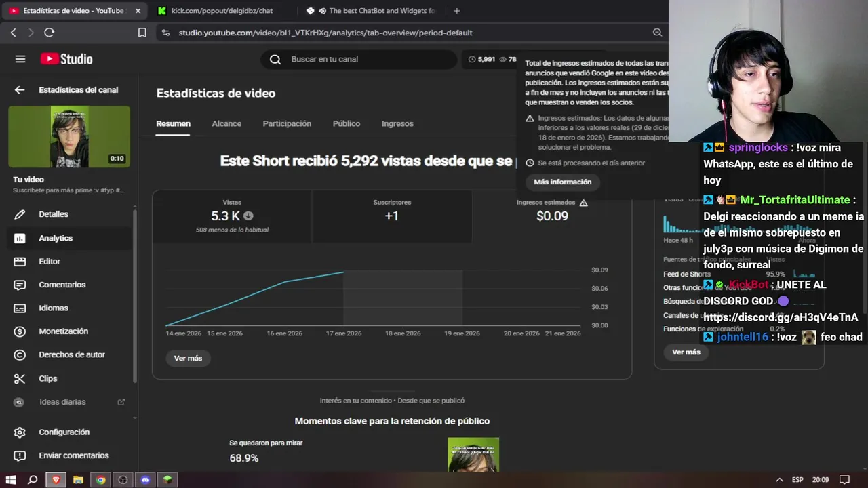The image size is (868, 488).
Task: Open the Windows notification center icon
Action: [x=844, y=480]
